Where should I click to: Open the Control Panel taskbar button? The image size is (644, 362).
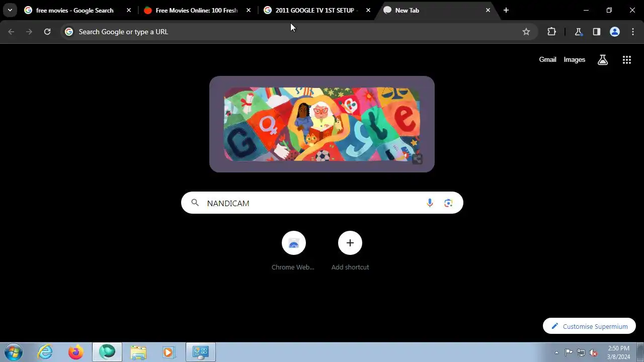coord(201,352)
